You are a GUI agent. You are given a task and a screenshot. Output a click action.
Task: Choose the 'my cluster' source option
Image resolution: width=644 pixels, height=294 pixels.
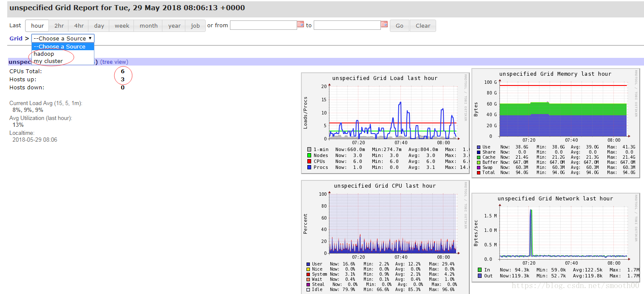point(63,61)
